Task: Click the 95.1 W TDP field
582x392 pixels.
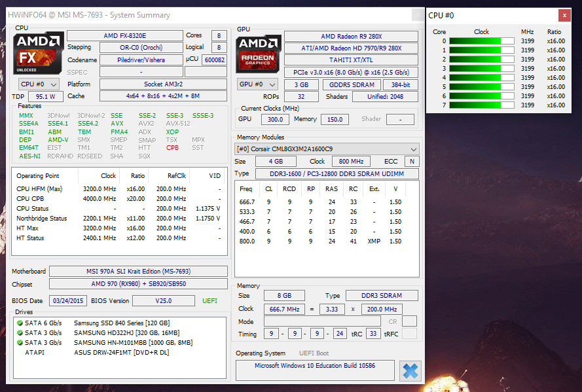Action: (45, 96)
